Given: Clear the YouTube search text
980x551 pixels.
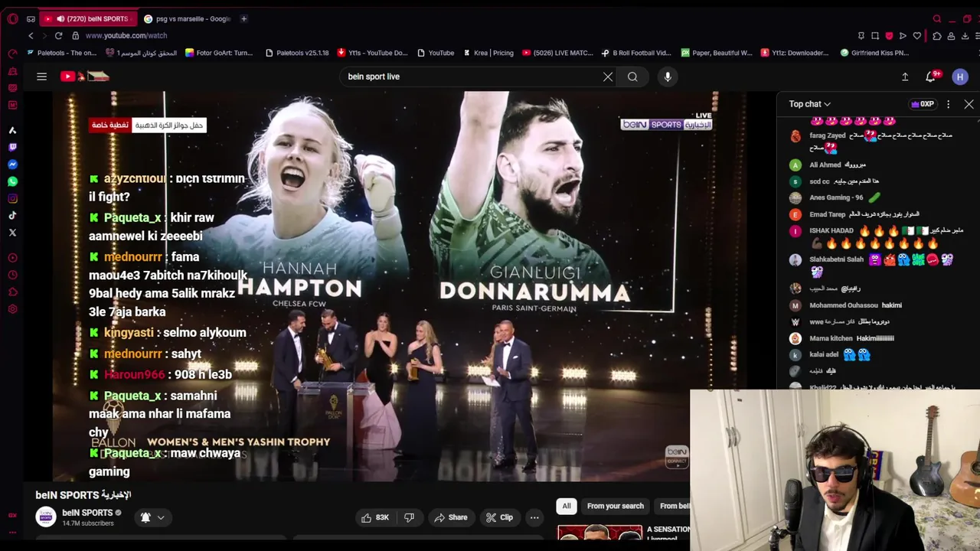Looking at the screenshot, I should 608,77.
